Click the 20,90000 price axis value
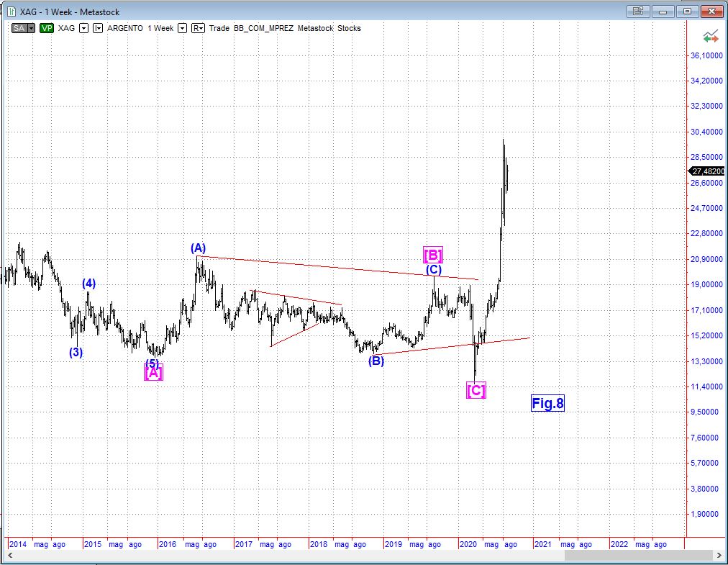 tap(706, 259)
